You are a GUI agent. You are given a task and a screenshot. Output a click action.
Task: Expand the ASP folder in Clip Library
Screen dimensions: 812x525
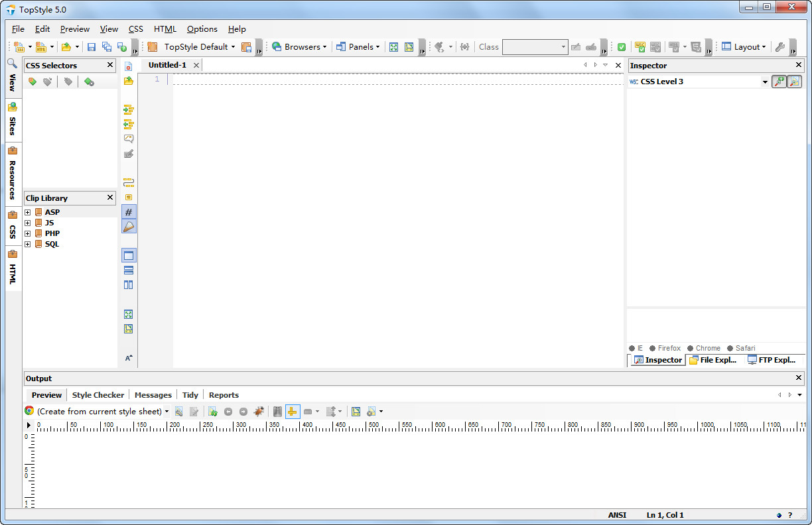tap(28, 212)
